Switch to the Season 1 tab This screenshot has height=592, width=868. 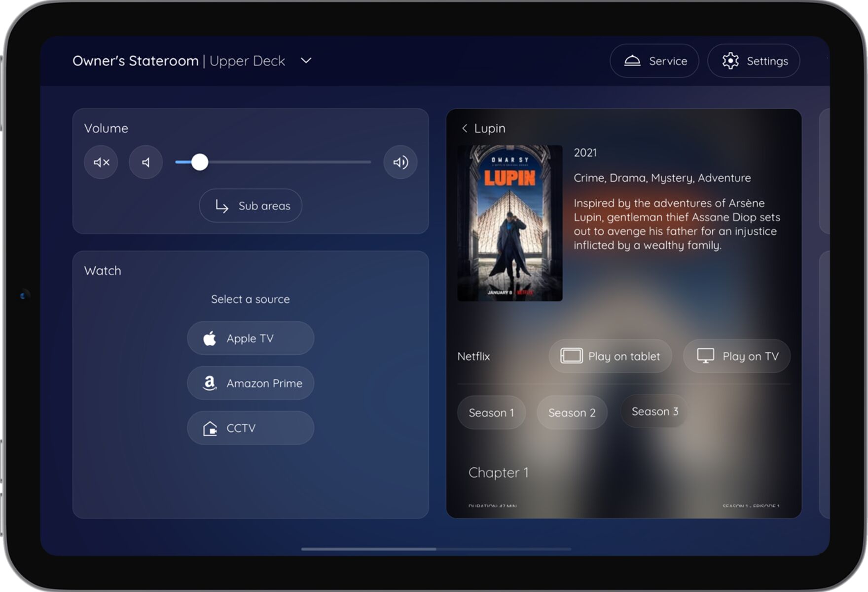point(491,412)
